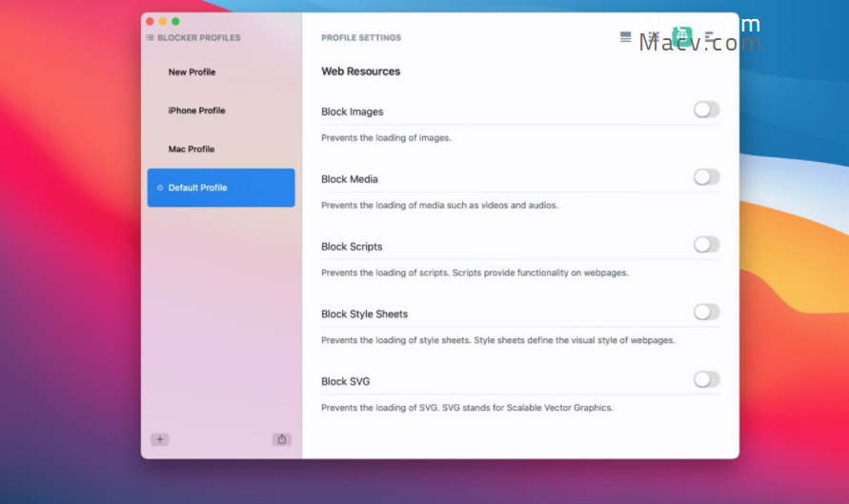Enable the Block Style Sheets switch

(707, 312)
